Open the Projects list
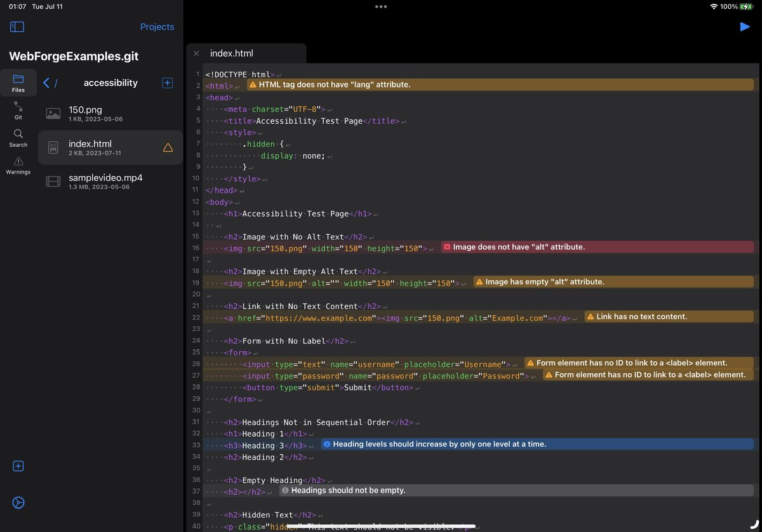 click(x=157, y=27)
